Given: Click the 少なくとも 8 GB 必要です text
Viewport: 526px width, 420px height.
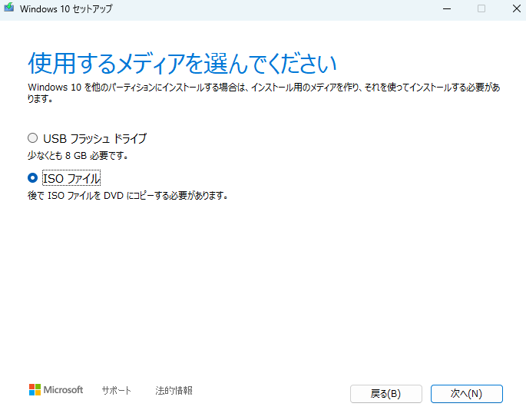Looking at the screenshot, I should pyautogui.click(x=78, y=155).
